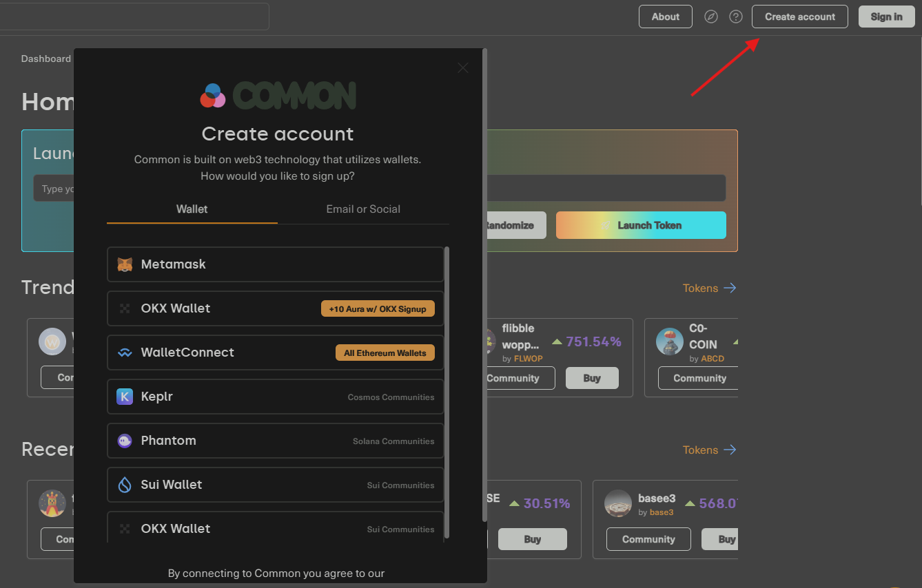Close the Create account dialog
The height and width of the screenshot is (588, 922).
click(463, 67)
